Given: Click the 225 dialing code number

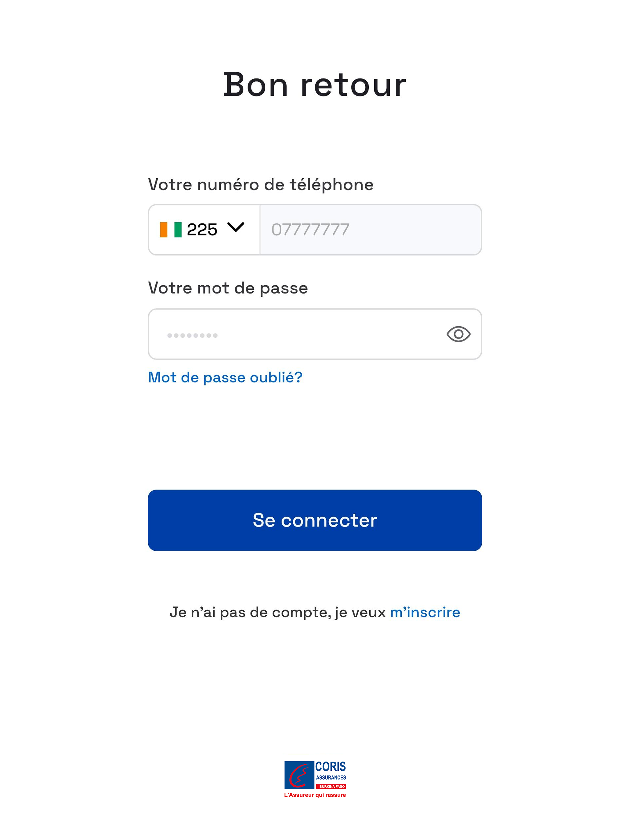Looking at the screenshot, I should coord(202,230).
